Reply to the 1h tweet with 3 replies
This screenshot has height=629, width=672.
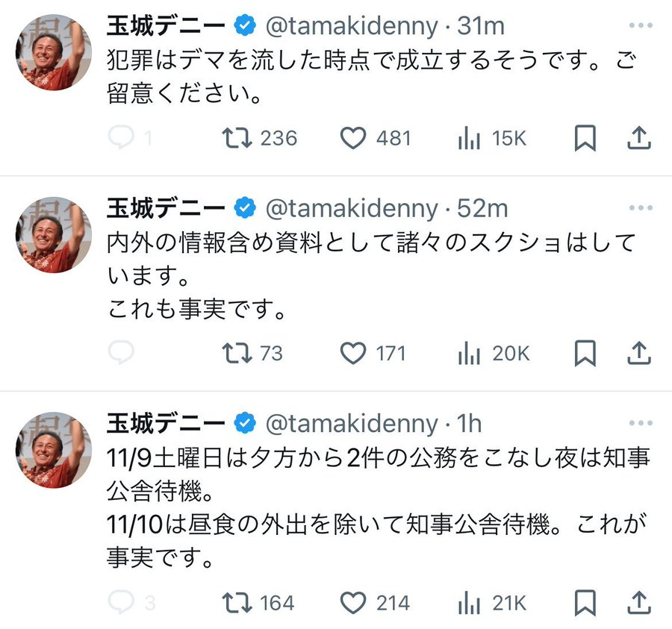tap(121, 602)
